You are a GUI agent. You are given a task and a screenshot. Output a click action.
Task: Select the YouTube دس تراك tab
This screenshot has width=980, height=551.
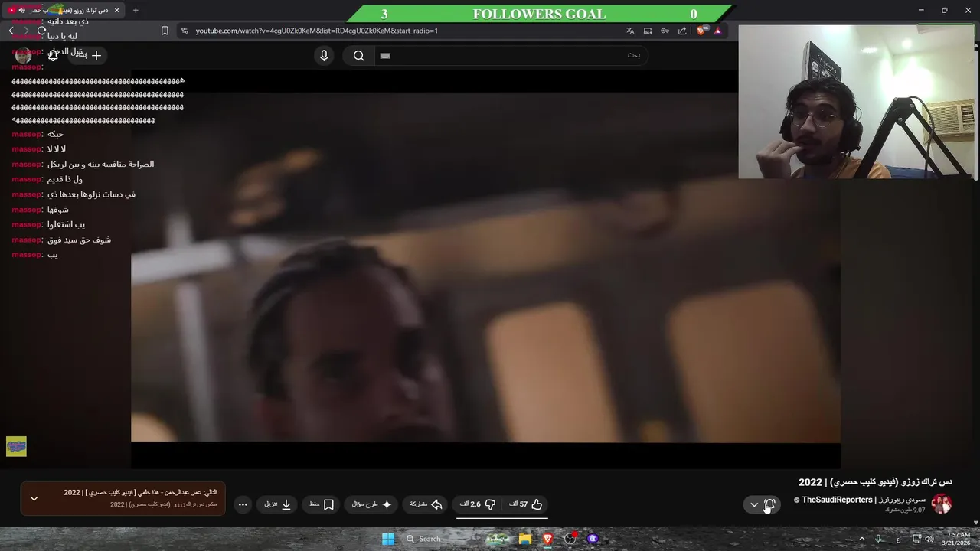point(64,10)
